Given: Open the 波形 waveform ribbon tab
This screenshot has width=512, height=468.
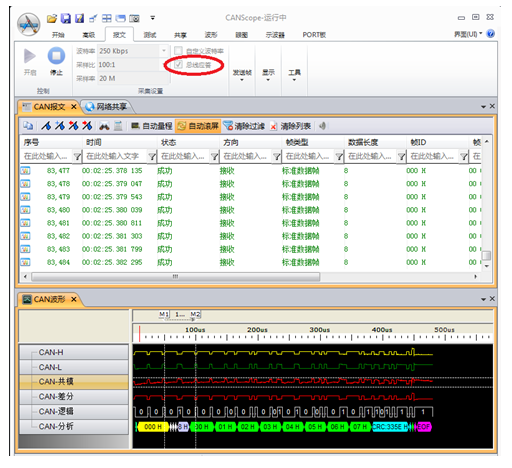Looking at the screenshot, I should tap(211, 35).
